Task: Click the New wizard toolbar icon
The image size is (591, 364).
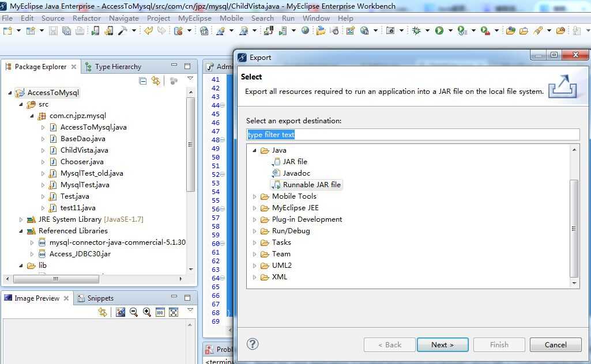Action: (x=7, y=31)
